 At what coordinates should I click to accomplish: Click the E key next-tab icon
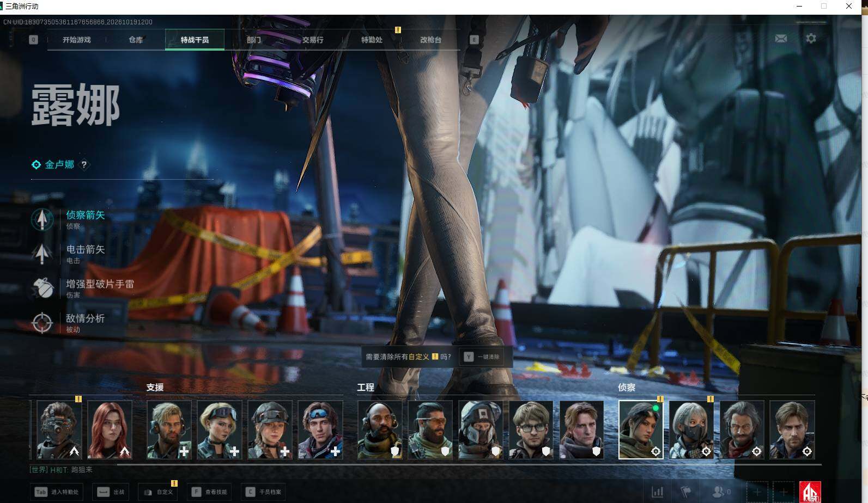click(474, 40)
